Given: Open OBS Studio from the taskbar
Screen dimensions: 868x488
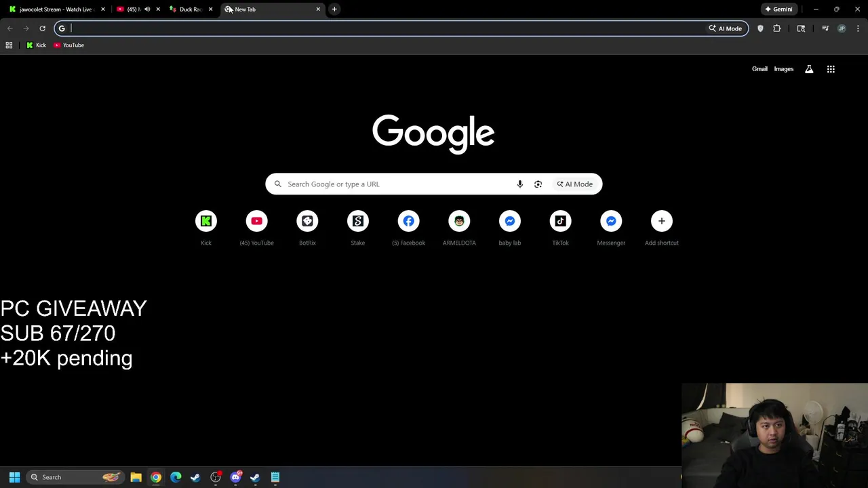Looking at the screenshot, I should (x=216, y=477).
